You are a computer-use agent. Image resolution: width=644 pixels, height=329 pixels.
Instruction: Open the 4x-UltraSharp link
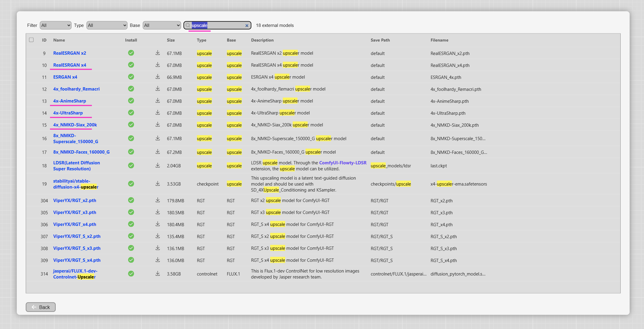(68, 113)
